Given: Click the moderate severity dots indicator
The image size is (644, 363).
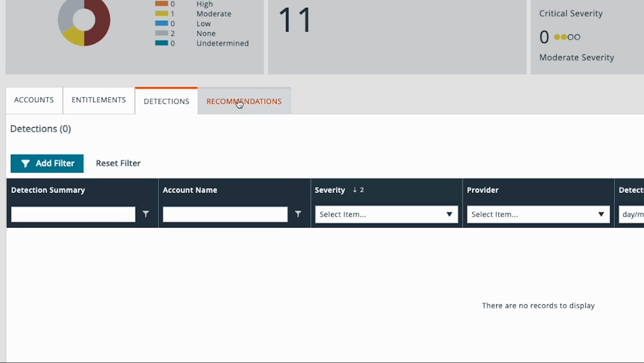Looking at the screenshot, I should (567, 37).
